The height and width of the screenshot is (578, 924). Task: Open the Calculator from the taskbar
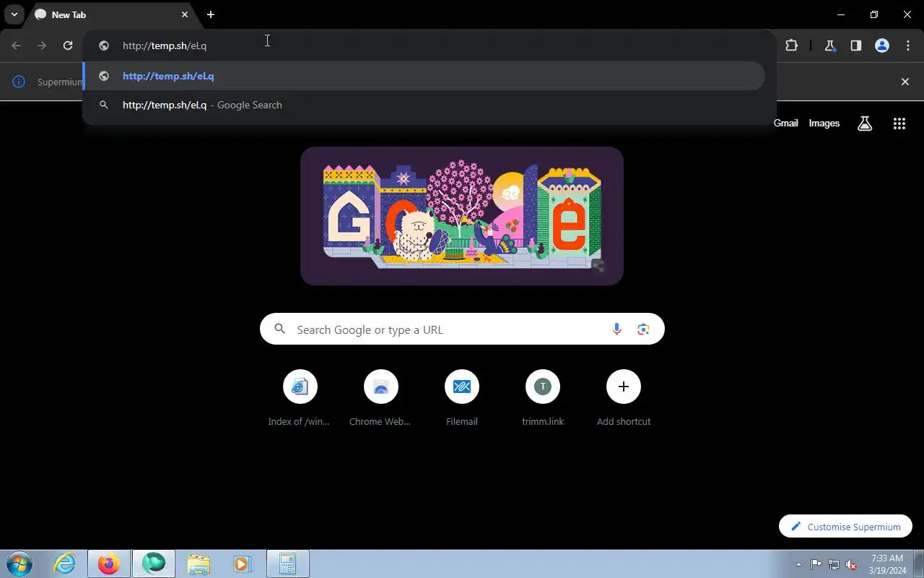(x=288, y=564)
